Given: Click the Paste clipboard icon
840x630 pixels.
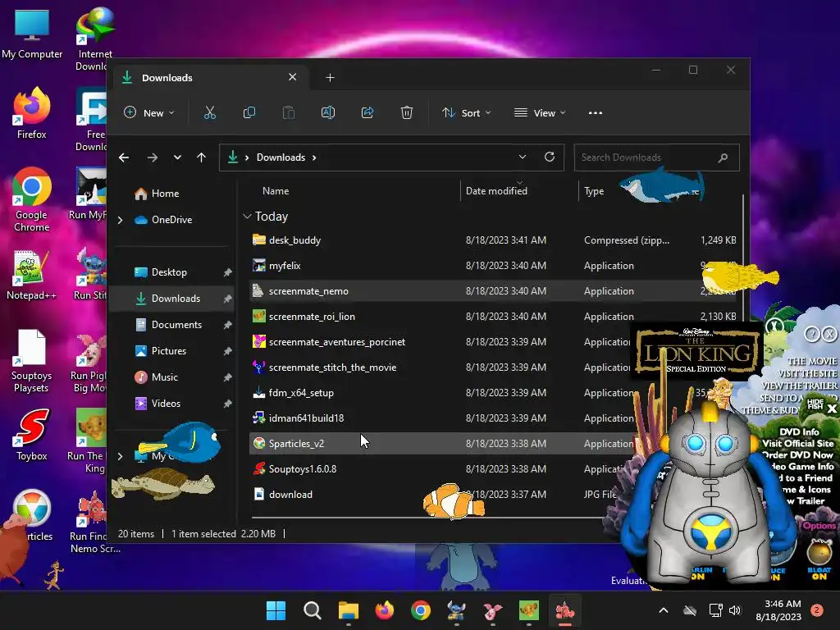Looking at the screenshot, I should 289,113.
